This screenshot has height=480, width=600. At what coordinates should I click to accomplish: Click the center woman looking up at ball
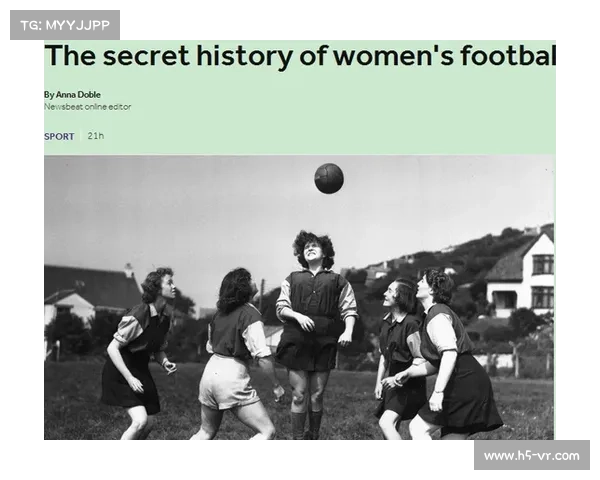tap(316, 333)
